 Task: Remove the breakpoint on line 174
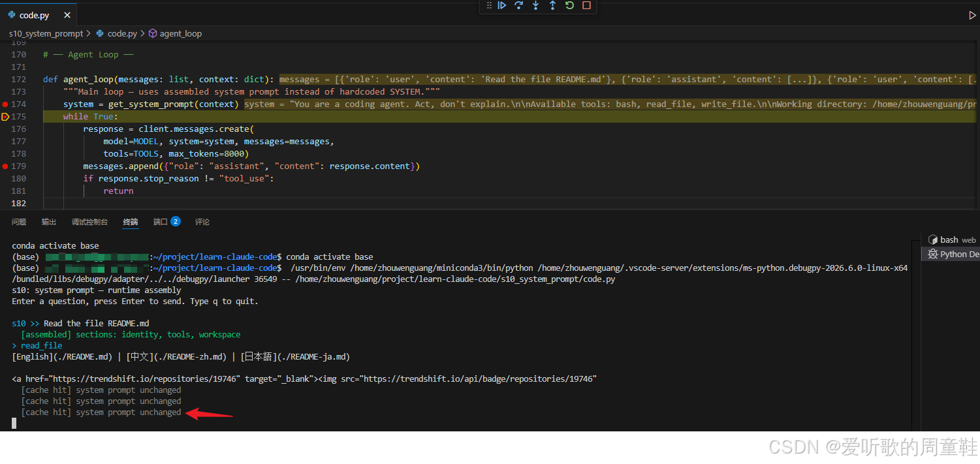(x=5, y=104)
